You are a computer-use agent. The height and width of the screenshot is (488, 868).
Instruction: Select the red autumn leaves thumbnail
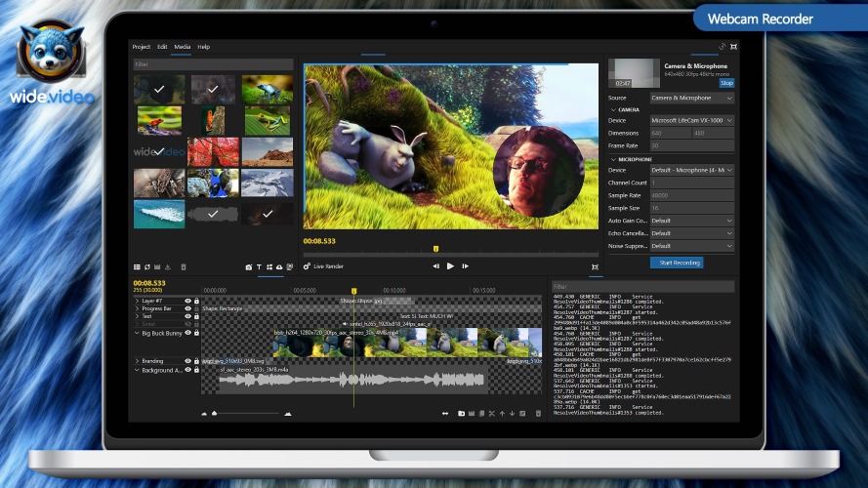(x=213, y=151)
